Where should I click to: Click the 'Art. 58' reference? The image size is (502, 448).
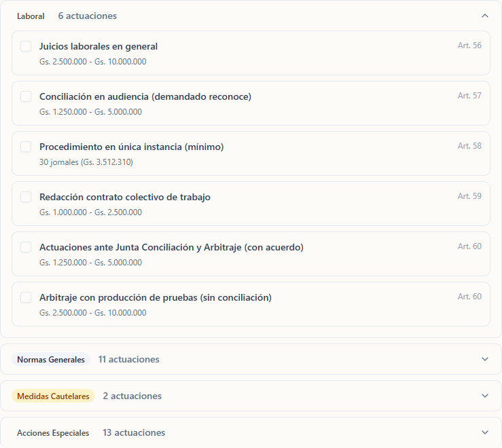pos(469,146)
